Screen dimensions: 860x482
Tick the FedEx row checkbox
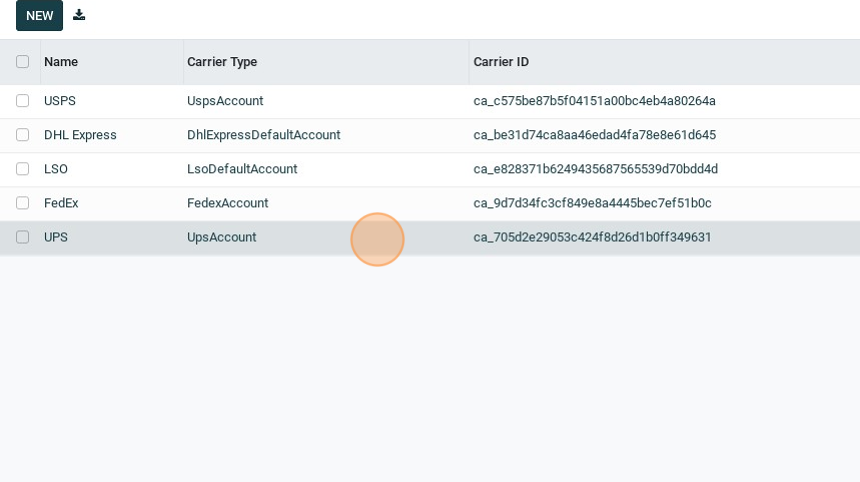pyautogui.click(x=22, y=203)
